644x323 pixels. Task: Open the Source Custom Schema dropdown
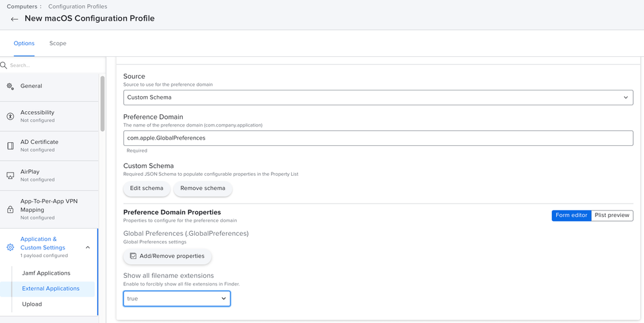click(378, 98)
